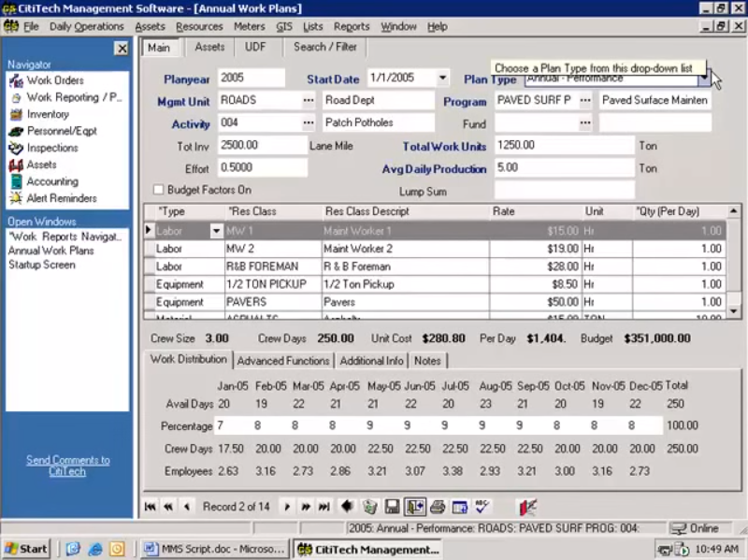
Task: Run the spell check icon
Action: click(x=480, y=505)
